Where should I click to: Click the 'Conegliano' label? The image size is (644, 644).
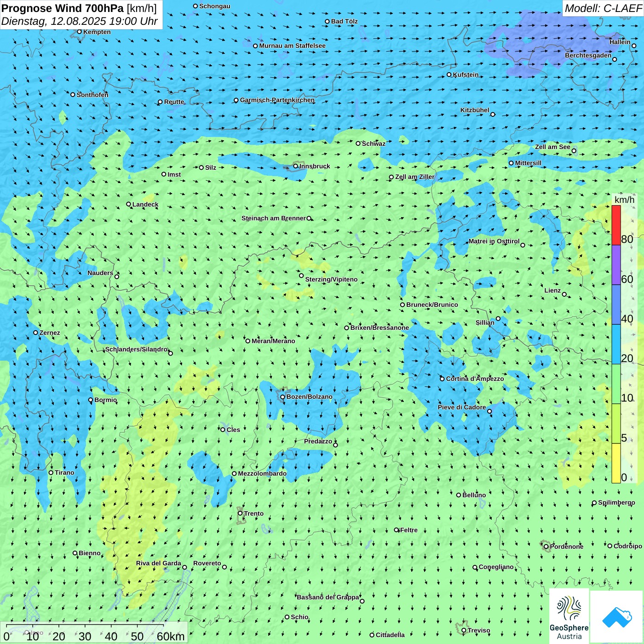[496, 567]
